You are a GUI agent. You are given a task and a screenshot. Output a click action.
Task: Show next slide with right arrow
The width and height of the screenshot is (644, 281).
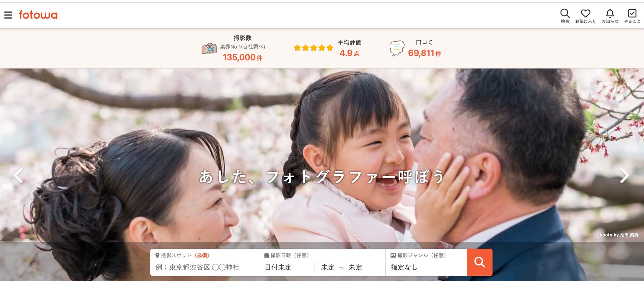624,176
